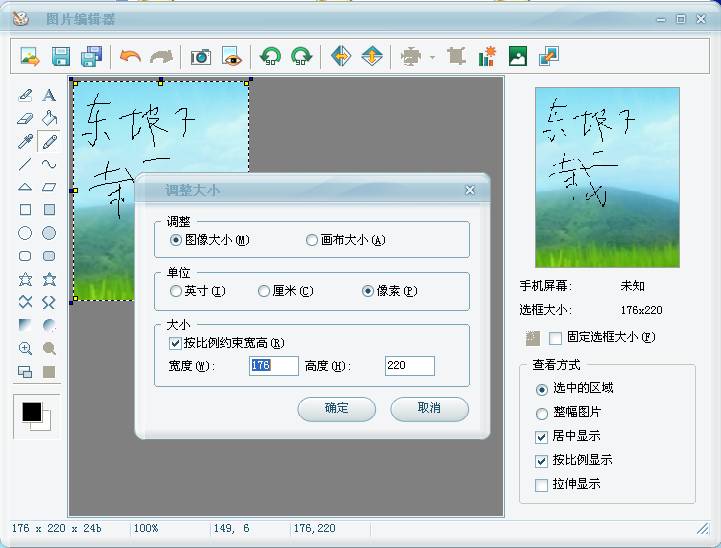
Task: Click the 高度 input field
Action: (x=410, y=366)
